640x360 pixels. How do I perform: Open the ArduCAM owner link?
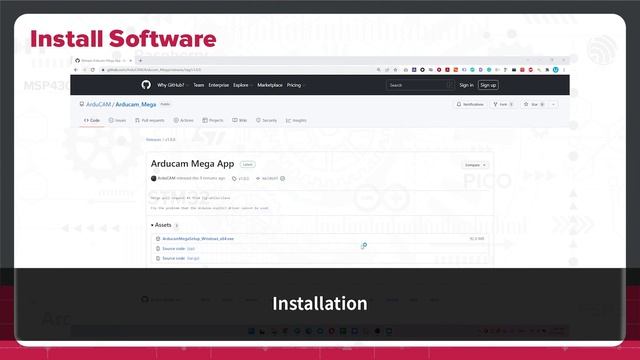(98, 104)
